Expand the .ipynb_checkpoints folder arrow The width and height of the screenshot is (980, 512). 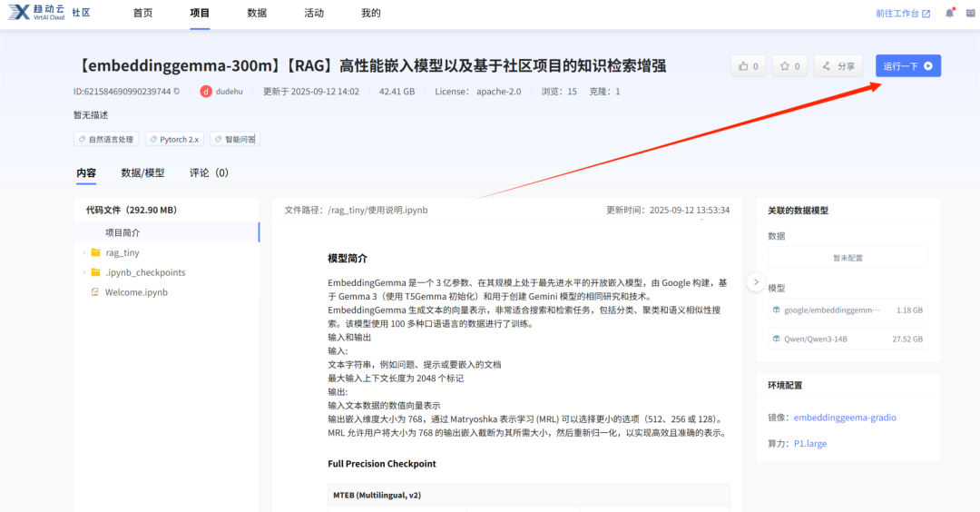coord(83,272)
